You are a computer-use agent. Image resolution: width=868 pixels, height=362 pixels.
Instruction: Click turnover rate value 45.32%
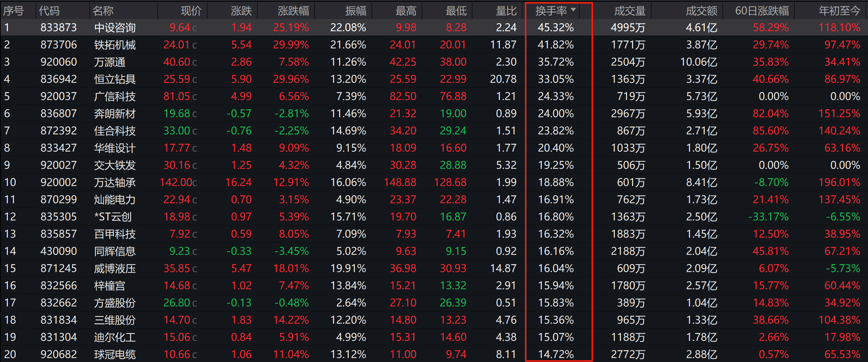[x=556, y=28]
